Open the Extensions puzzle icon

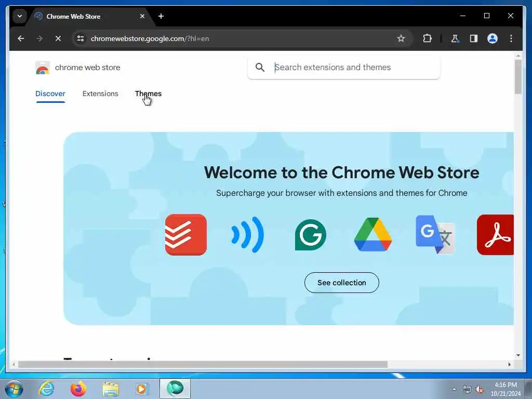(427, 38)
